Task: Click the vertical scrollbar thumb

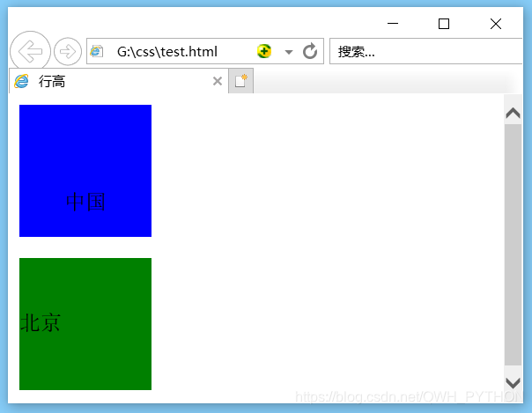Action: [513, 245]
